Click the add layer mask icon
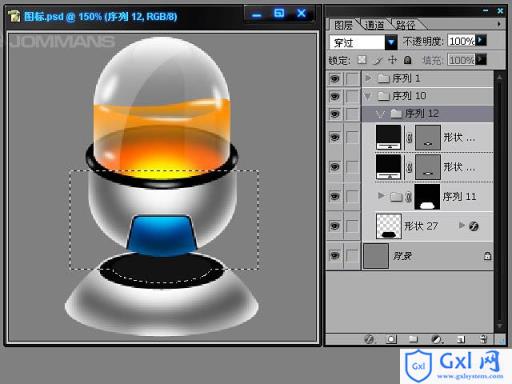The height and width of the screenshot is (384, 512). (x=391, y=339)
